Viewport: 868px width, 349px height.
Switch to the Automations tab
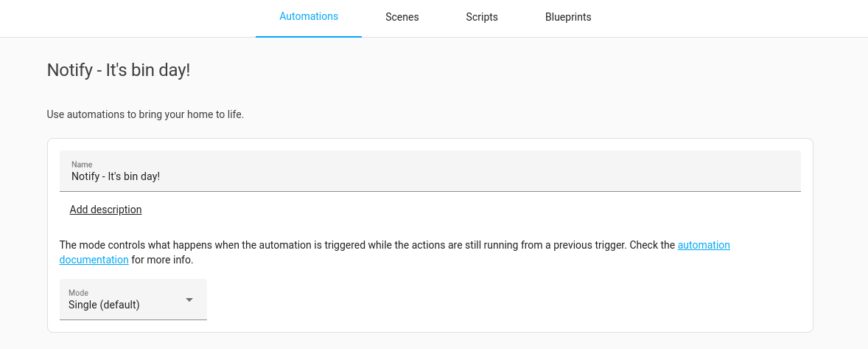[x=309, y=17]
